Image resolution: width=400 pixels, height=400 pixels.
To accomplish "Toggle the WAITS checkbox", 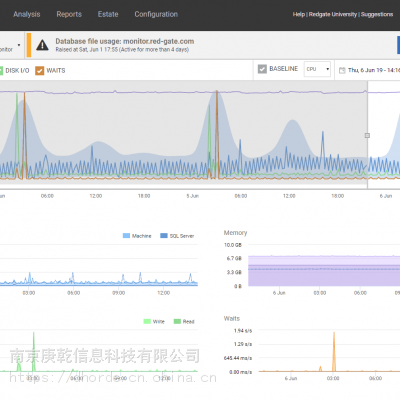I will 40,71.
